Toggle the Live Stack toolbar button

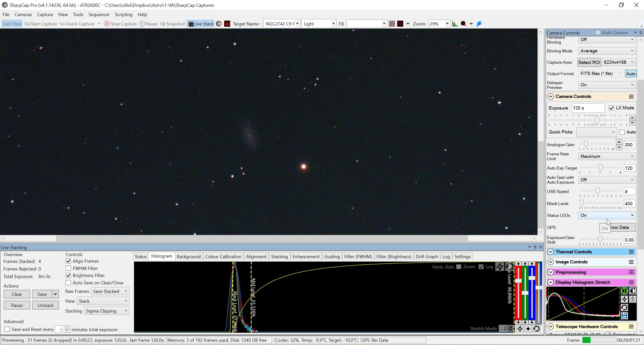click(200, 24)
